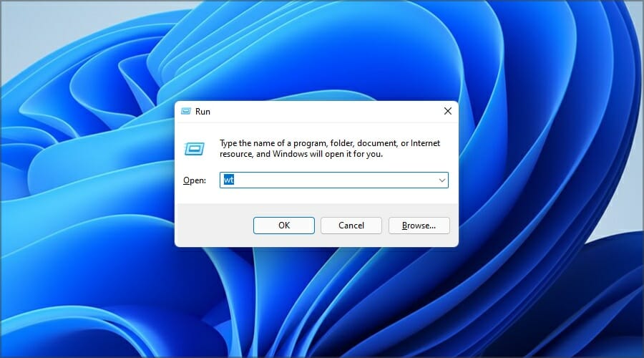Click the Run title text
This screenshot has height=358, width=644.
tap(203, 112)
